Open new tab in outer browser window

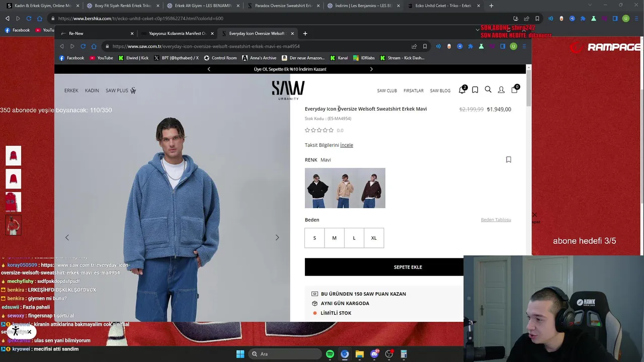(x=491, y=6)
